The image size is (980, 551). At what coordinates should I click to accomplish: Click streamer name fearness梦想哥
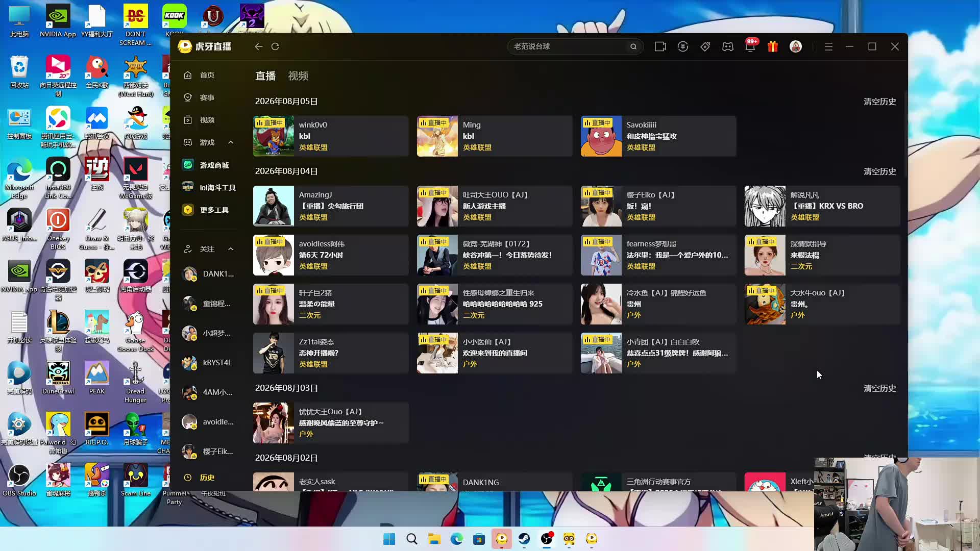coord(651,244)
